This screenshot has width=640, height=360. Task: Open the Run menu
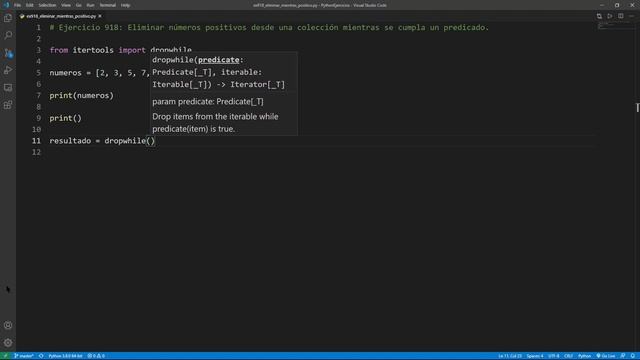pos(90,5)
